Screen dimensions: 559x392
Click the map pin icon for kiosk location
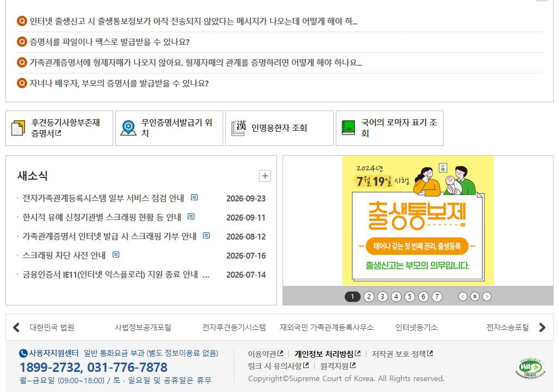pyautogui.click(x=128, y=128)
